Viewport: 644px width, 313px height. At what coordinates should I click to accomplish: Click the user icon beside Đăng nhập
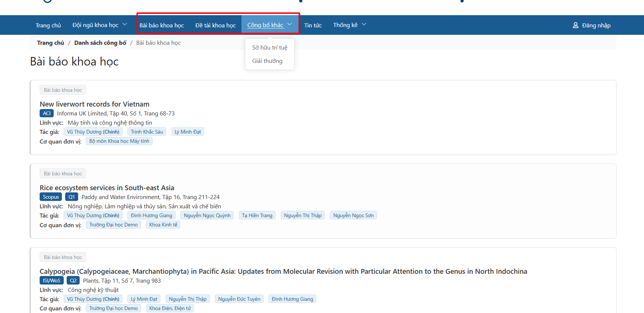(575, 25)
